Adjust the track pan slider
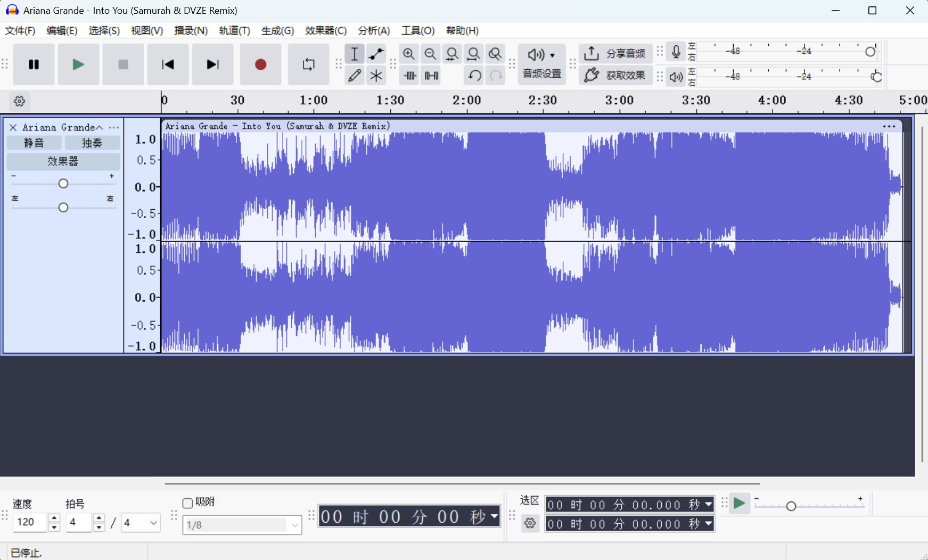The width and height of the screenshot is (928, 560). [x=63, y=207]
